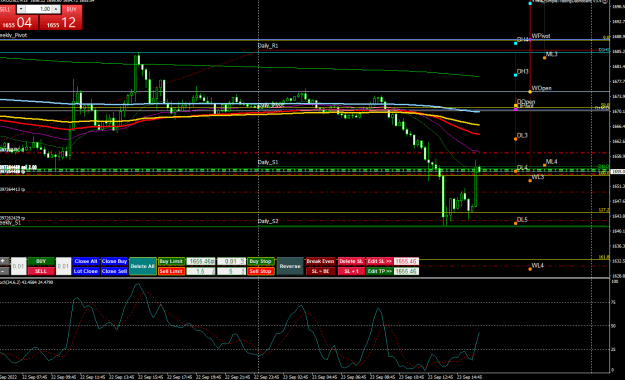Click the Buy Limit button
Image resolution: width=625 pixels, height=380 pixels.
[171, 262]
